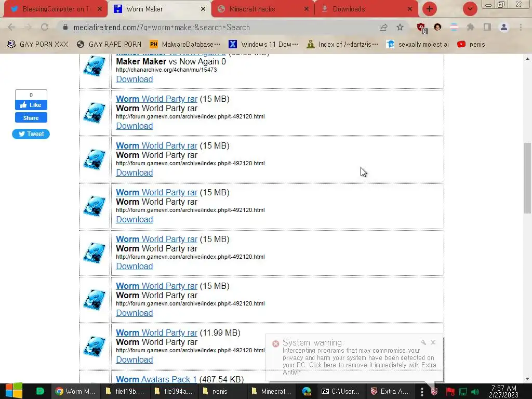Close the Minecraft hacks tab

point(307,9)
